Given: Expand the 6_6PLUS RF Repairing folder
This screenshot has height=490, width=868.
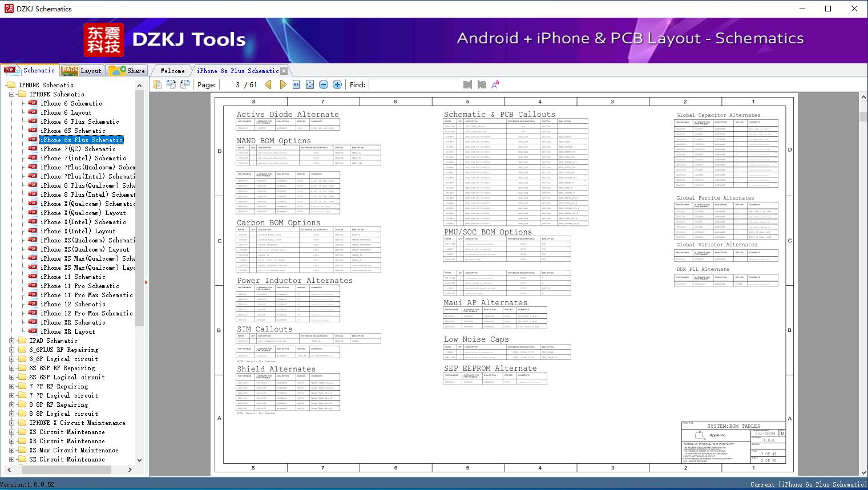Looking at the screenshot, I should [12, 350].
